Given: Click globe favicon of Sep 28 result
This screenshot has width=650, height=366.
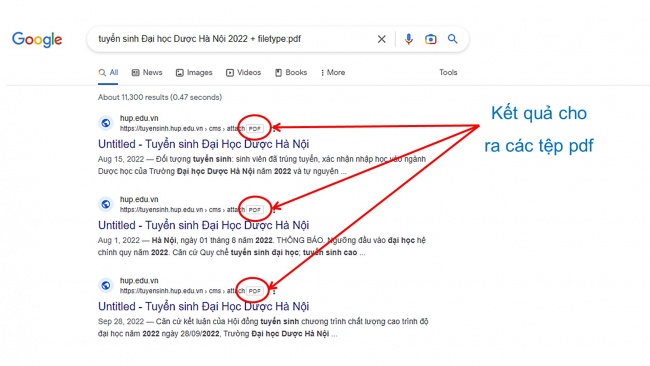Looking at the screenshot, I should pos(106,286).
